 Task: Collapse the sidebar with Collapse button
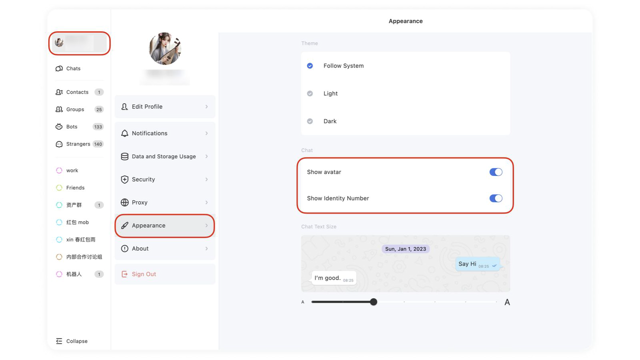point(72,341)
